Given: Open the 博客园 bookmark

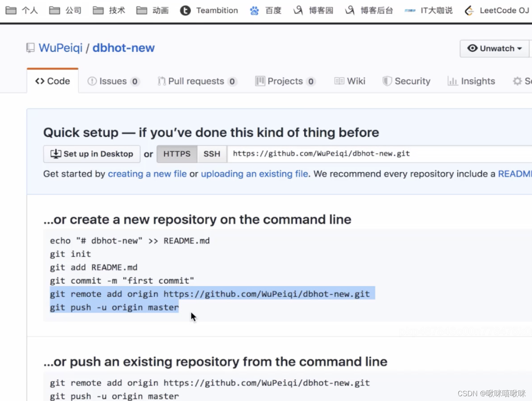Looking at the screenshot, I should click(313, 10).
